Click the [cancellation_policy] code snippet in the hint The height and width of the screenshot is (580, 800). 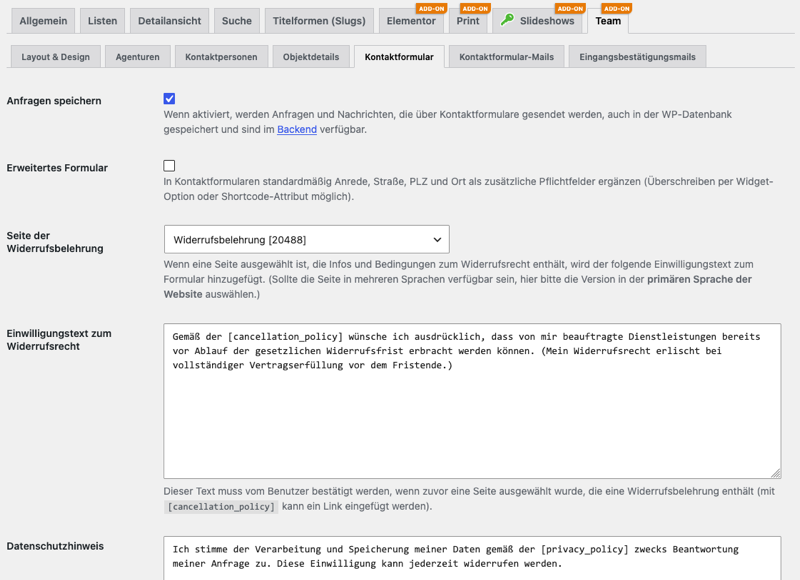click(x=221, y=507)
